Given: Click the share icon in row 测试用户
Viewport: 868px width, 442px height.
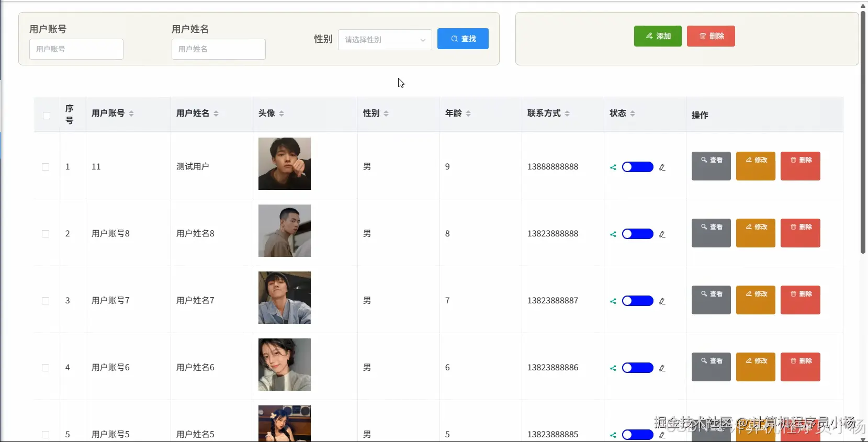Looking at the screenshot, I should pyautogui.click(x=613, y=167).
